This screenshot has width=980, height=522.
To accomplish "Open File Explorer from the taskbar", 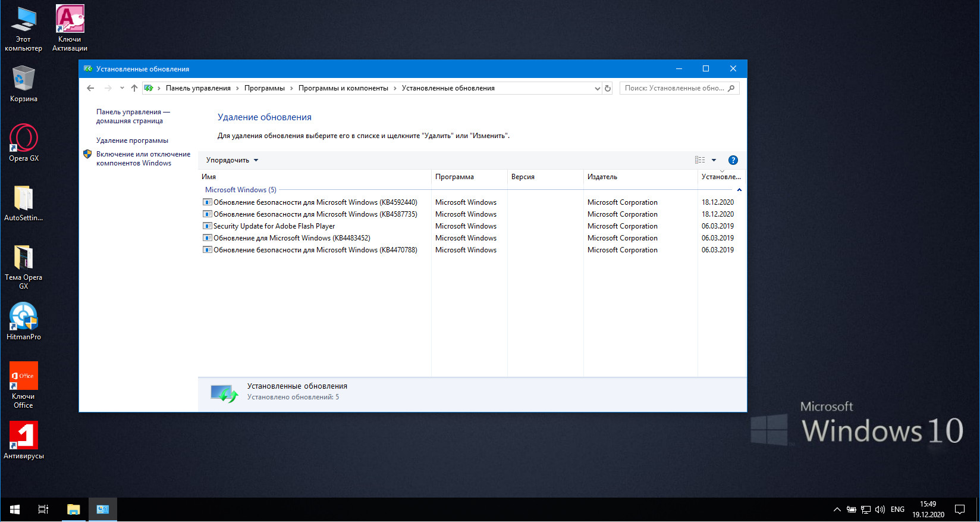I will pos(73,510).
